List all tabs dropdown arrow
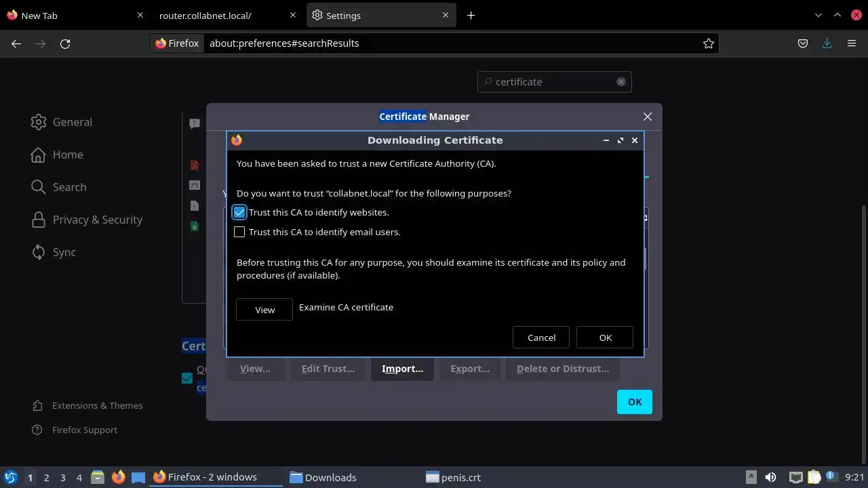This screenshot has height=488, width=868. tap(818, 15)
